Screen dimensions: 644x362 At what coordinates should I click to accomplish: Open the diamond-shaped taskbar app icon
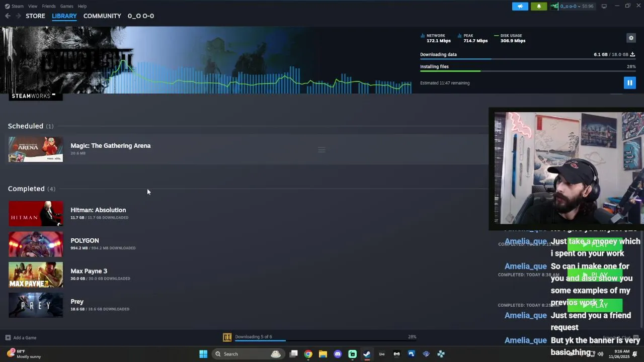pos(426,354)
